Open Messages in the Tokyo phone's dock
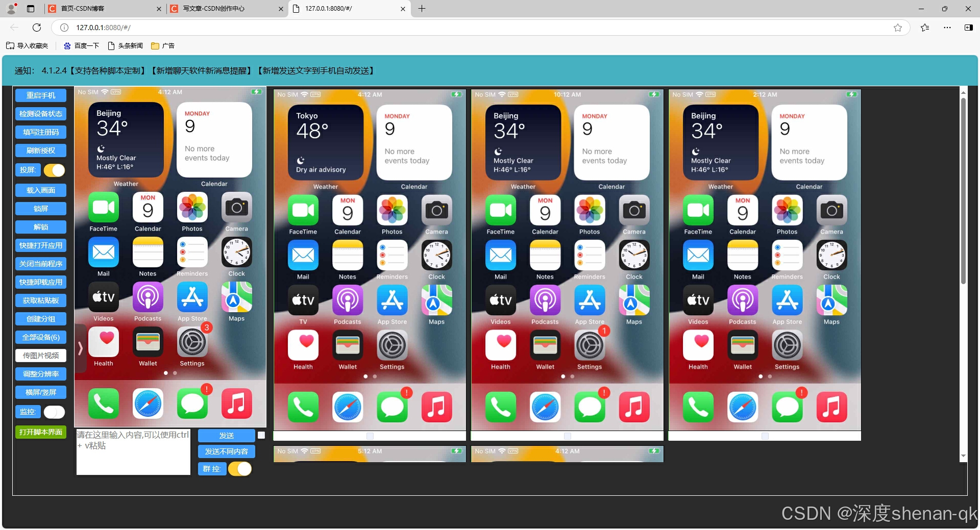980x530 pixels. 393,407
